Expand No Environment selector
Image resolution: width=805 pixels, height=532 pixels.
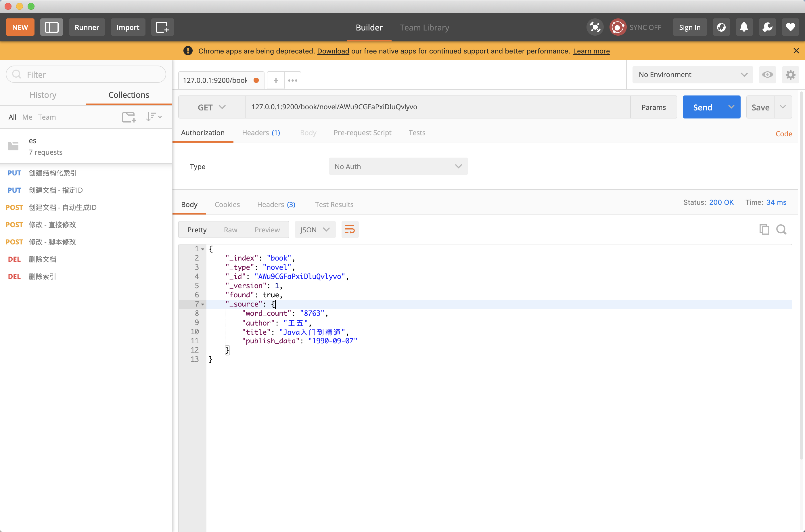point(692,75)
